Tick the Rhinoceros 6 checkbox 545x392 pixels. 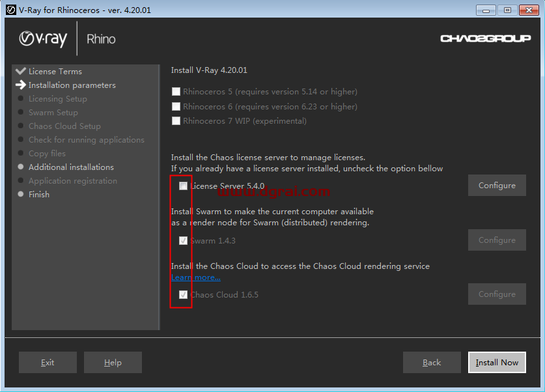click(x=176, y=106)
